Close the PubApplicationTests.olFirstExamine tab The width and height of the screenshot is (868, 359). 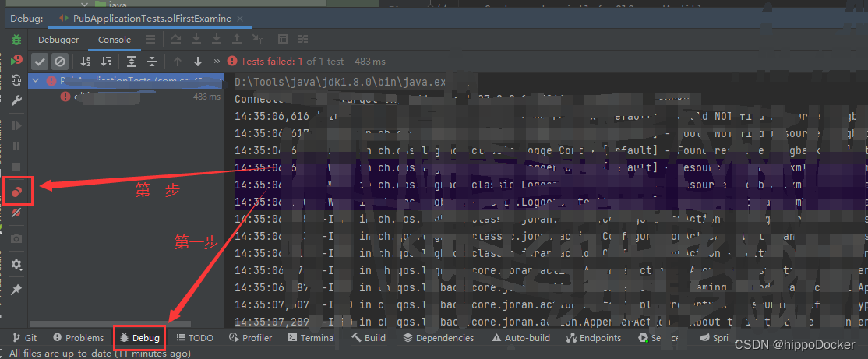pyautogui.click(x=240, y=18)
